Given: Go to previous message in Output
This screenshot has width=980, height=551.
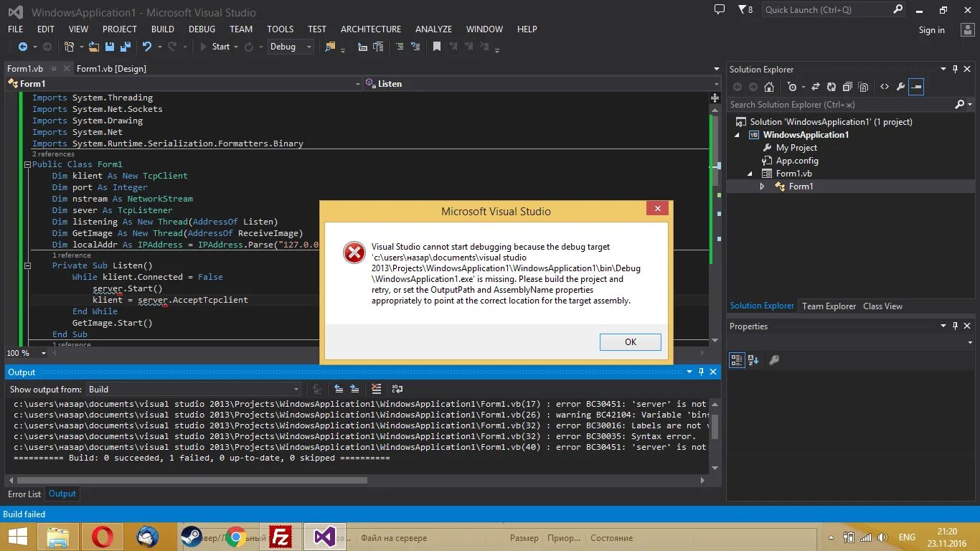Looking at the screenshot, I should click(x=339, y=389).
